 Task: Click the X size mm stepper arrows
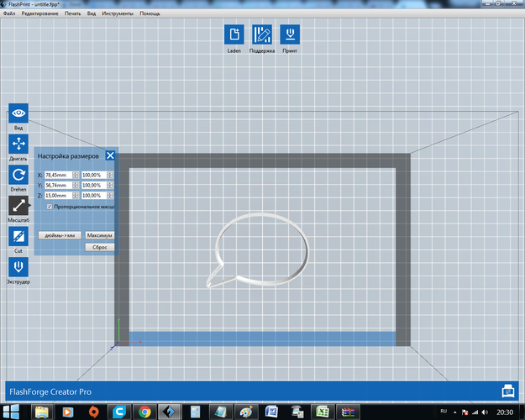click(76, 175)
